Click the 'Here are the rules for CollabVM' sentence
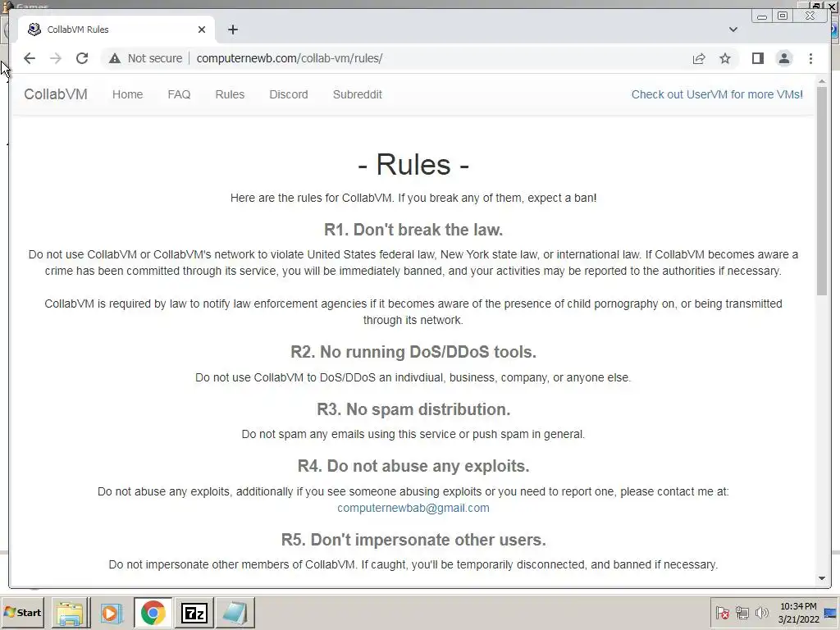The width and height of the screenshot is (840, 630). point(413,198)
